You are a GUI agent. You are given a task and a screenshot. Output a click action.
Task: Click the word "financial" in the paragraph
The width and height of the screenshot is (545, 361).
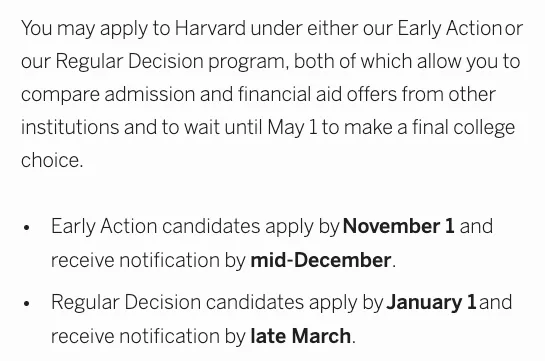pyautogui.click(x=274, y=94)
